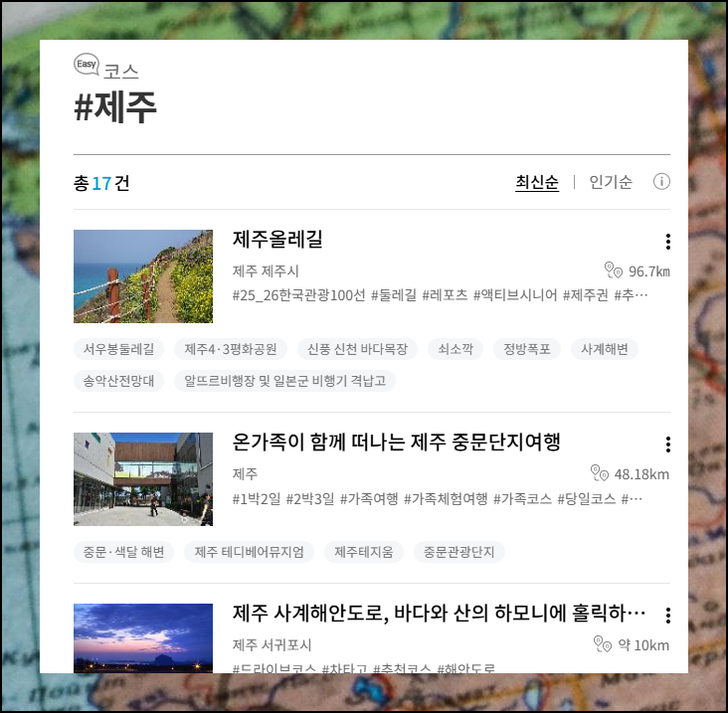Click the 96.7km distance value

point(648,271)
